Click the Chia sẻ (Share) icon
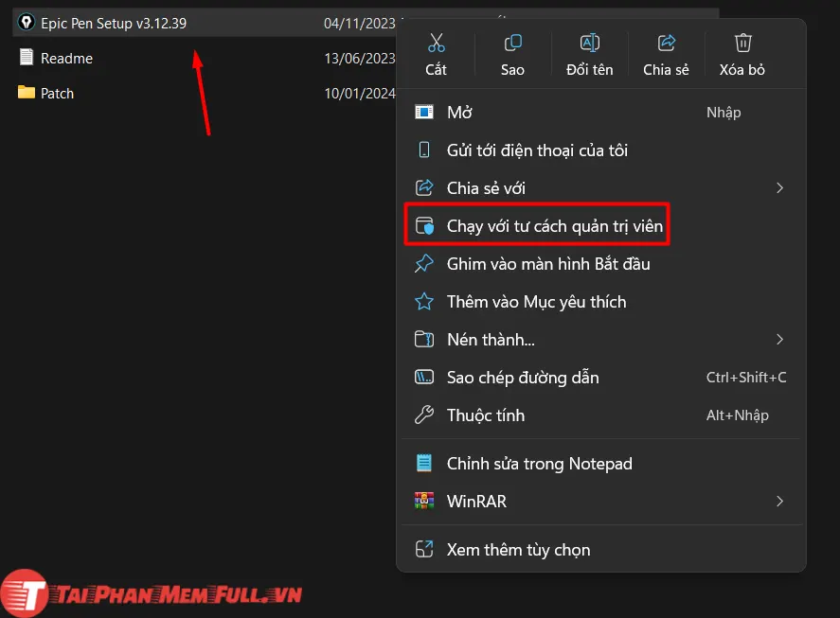Image resolution: width=840 pixels, height=618 pixels. [x=666, y=42]
